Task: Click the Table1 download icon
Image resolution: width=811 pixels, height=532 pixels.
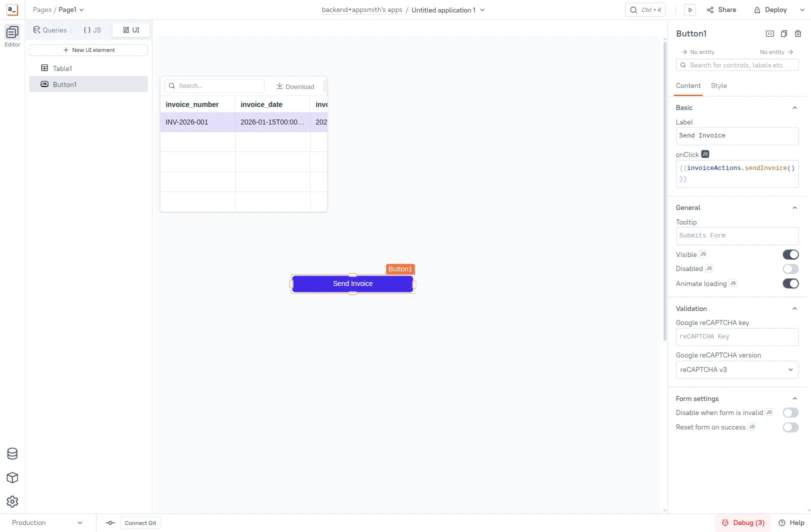Action: pos(279,86)
